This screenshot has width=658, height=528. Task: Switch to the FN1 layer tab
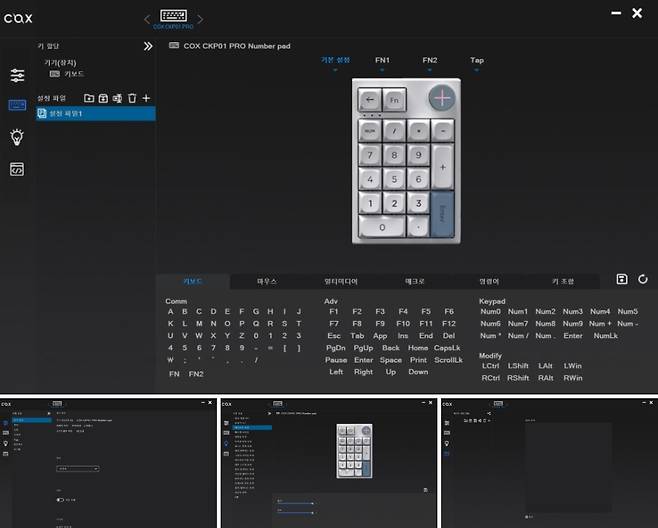tap(382, 60)
